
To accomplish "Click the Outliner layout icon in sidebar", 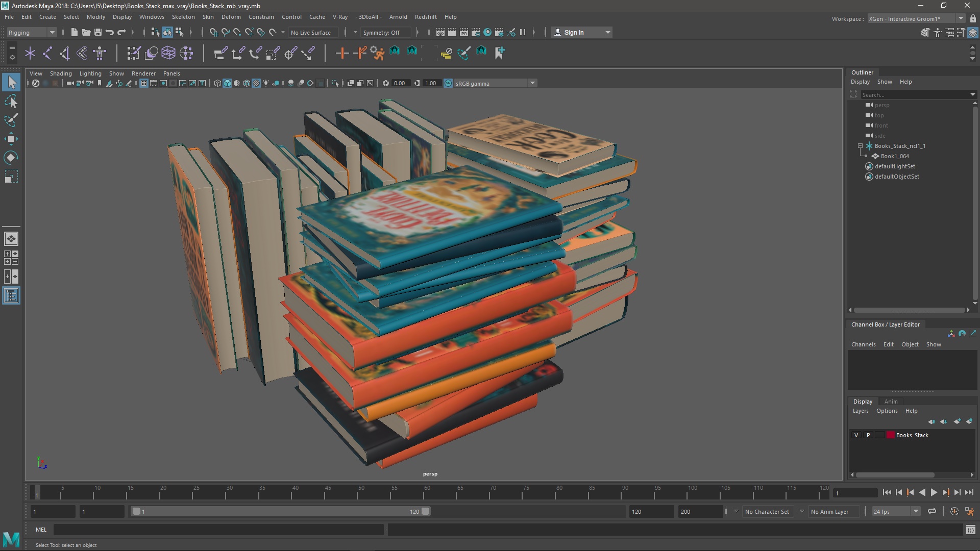I will [x=11, y=296].
